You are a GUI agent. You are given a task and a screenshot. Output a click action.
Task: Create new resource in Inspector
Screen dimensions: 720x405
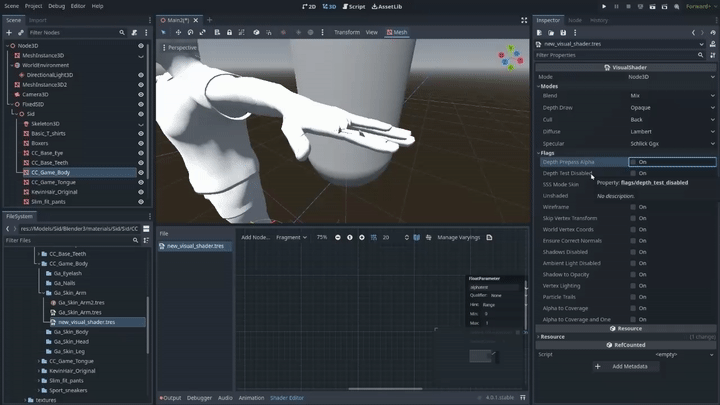point(539,33)
